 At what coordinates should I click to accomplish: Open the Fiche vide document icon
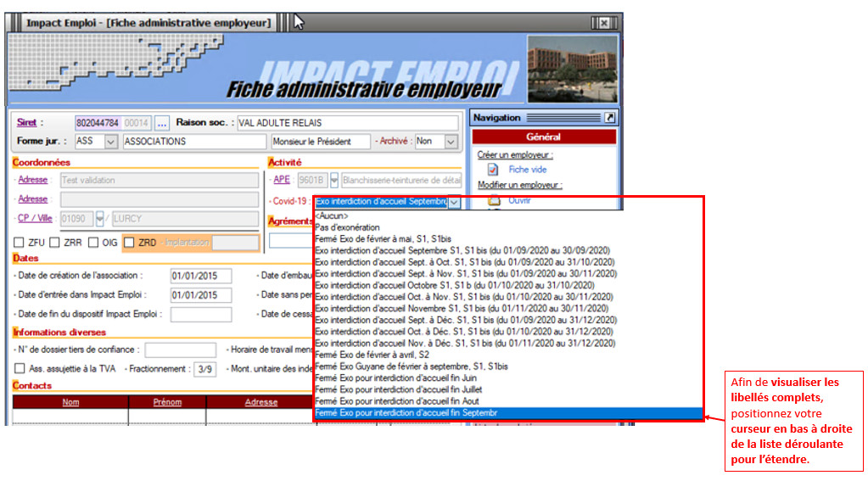click(x=493, y=170)
